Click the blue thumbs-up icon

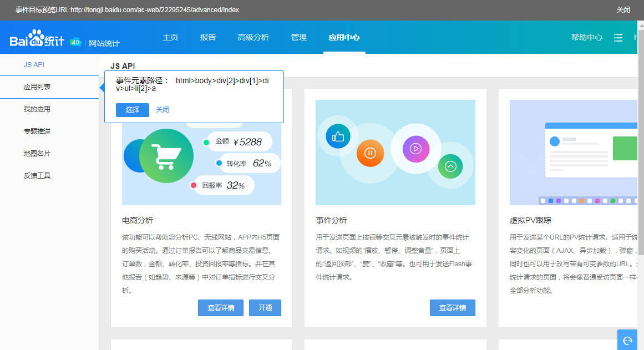(338, 136)
